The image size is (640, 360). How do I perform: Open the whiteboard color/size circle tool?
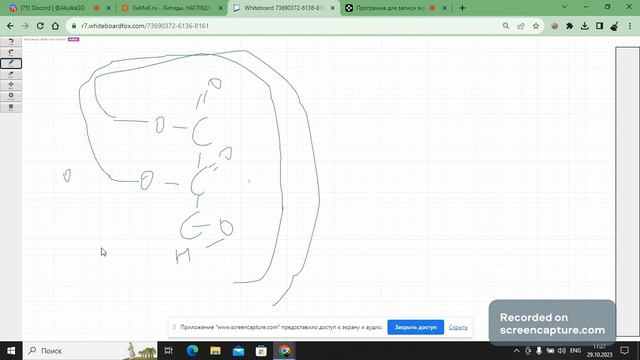tap(11, 96)
